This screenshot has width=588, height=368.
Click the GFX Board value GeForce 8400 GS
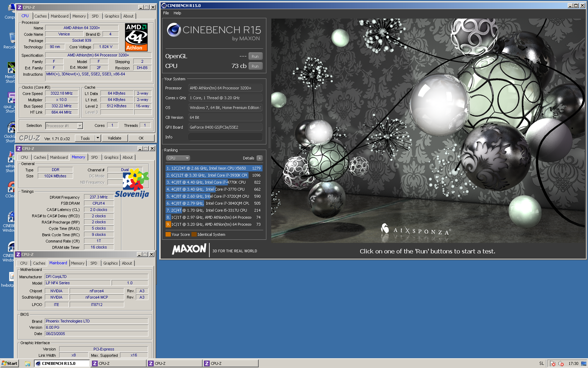click(x=225, y=127)
